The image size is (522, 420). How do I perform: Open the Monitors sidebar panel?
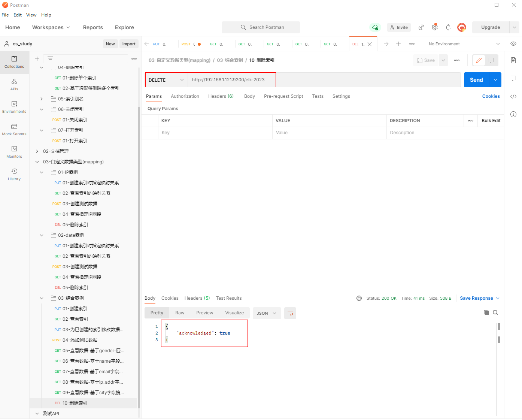[x=14, y=152]
